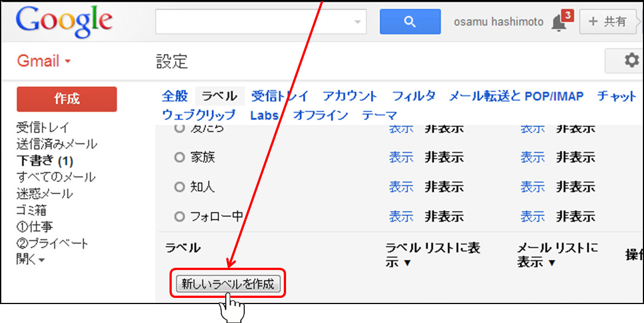Click message list 表示 for フォロー中
Viewport: 644px width, 323px height.
click(x=532, y=216)
